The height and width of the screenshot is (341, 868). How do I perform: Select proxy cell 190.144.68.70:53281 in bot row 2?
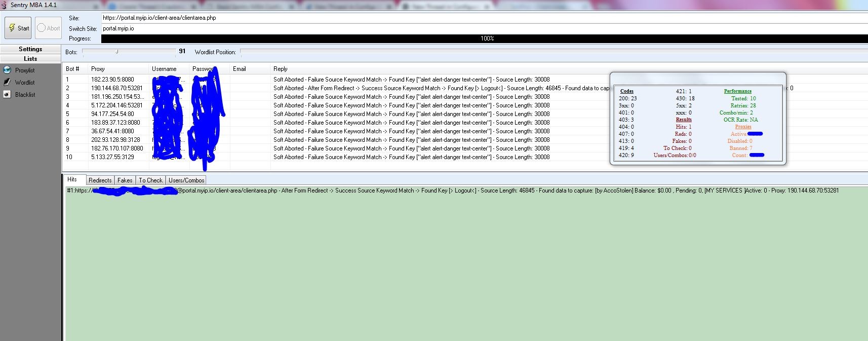click(117, 88)
